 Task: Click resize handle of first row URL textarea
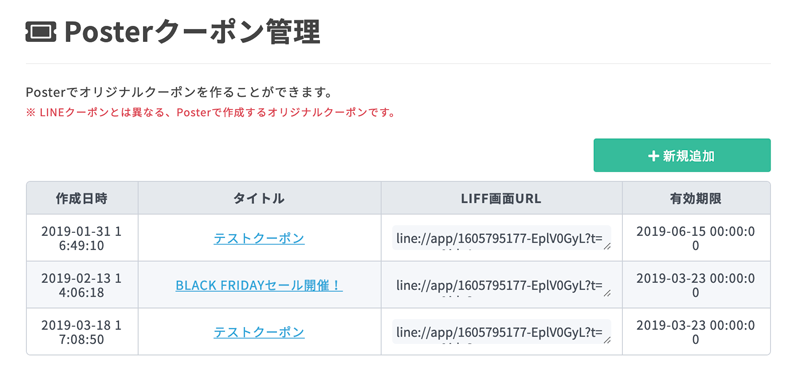pyautogui.click(x=607, y=246)
